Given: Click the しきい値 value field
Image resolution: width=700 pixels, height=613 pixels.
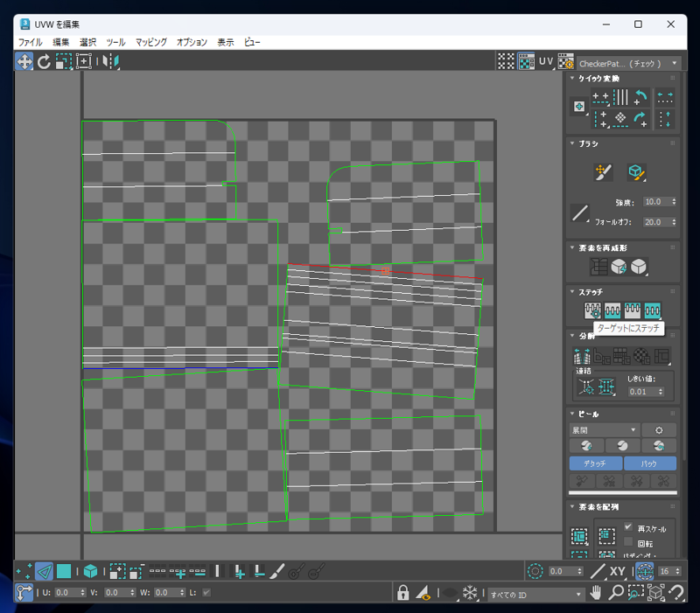Looking at the screenshot, I should pos(646,391).
